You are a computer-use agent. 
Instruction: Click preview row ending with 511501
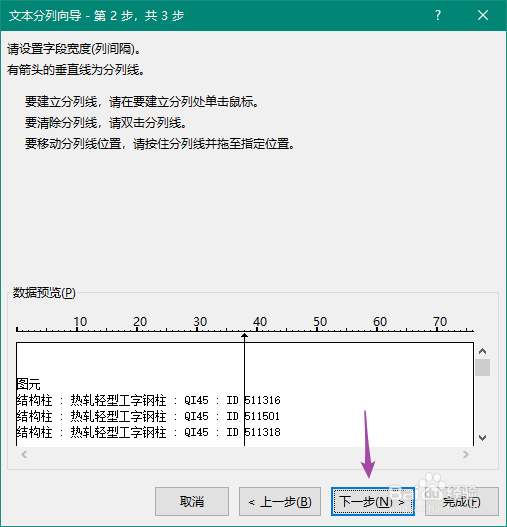[x=148, y=416]
